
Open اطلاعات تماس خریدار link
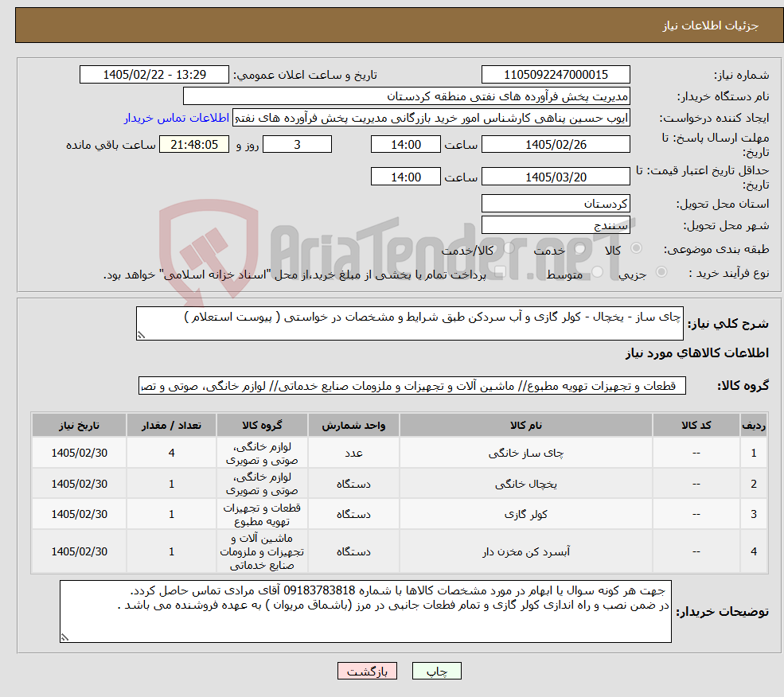(177, 118)
